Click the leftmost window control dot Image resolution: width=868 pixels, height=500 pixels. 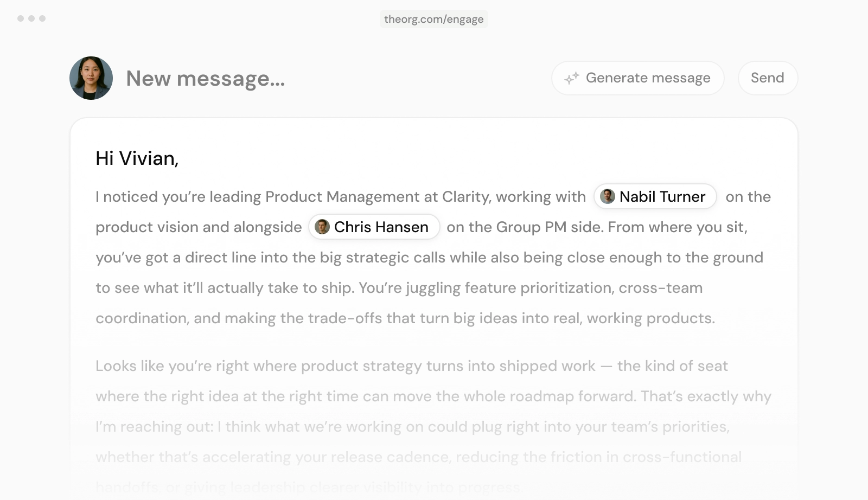point(21,18)
